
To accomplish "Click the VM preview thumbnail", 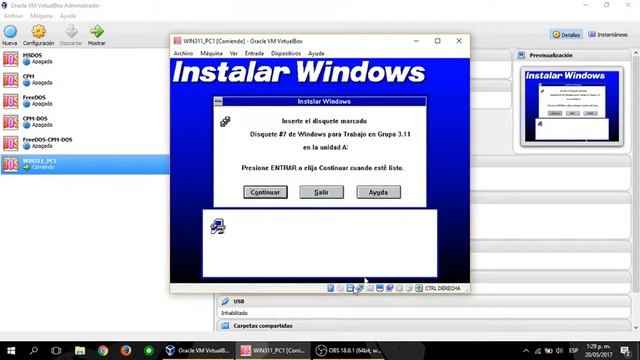I will click(572, 106).
